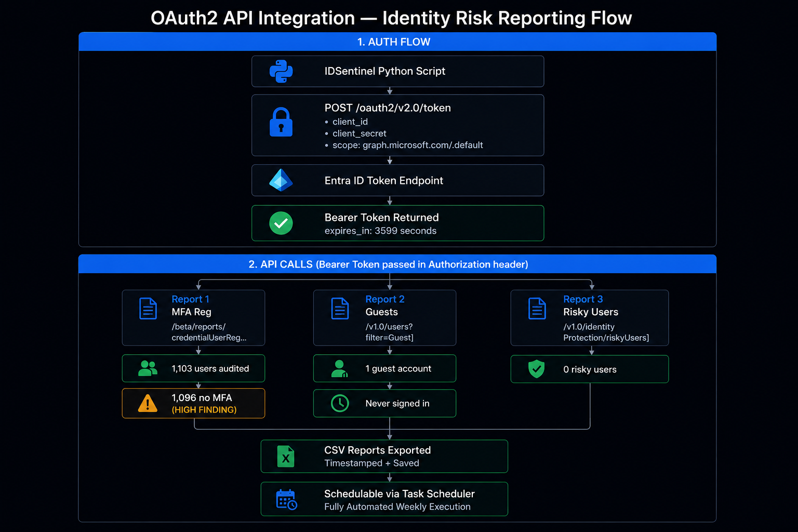This screenshot has width=798, height=532.
Task: Open the Report 3 link
Action: point(583,299)
